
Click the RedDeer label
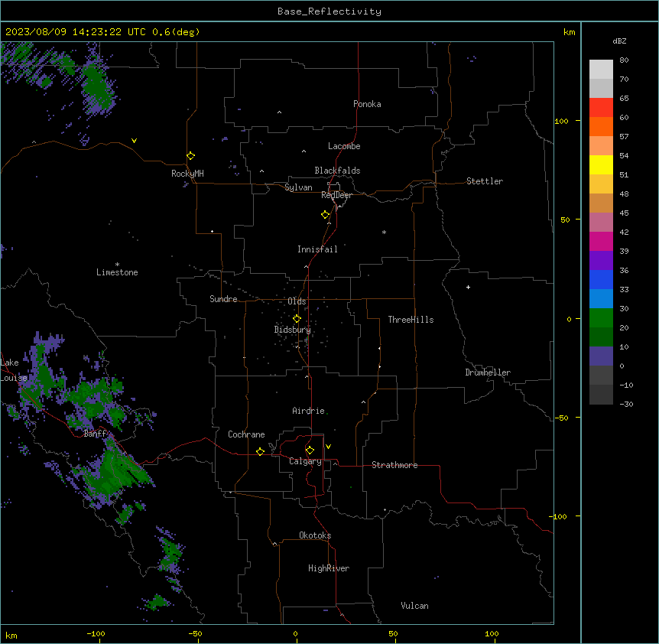coord(336,195)
